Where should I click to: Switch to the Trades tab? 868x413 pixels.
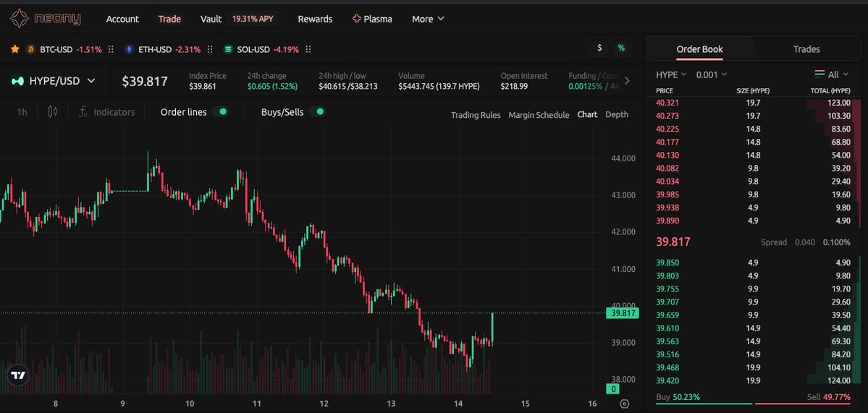(806, 49)
